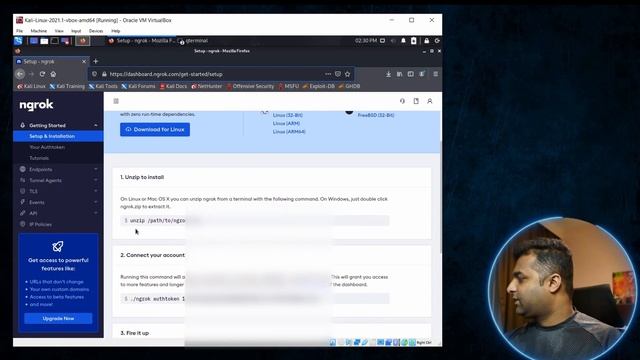The image size is (640, 360).
Task: Open ngrok user account icon
Action: 430,101
